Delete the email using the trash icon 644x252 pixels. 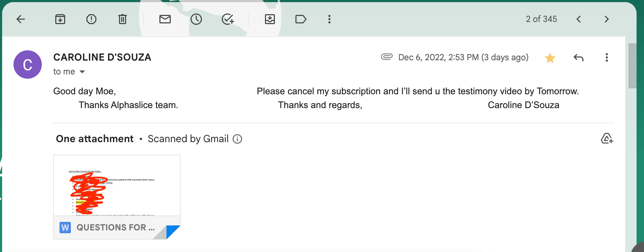click(x=123, y=19)
